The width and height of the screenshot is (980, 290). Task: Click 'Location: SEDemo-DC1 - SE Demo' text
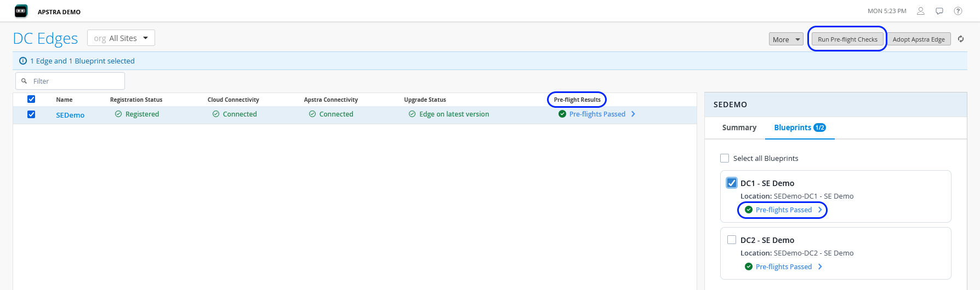point(797,196)
